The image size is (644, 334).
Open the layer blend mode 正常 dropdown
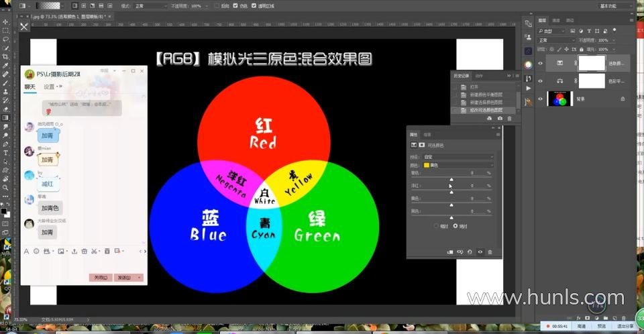pyautogui.click(x=557, y=40)
